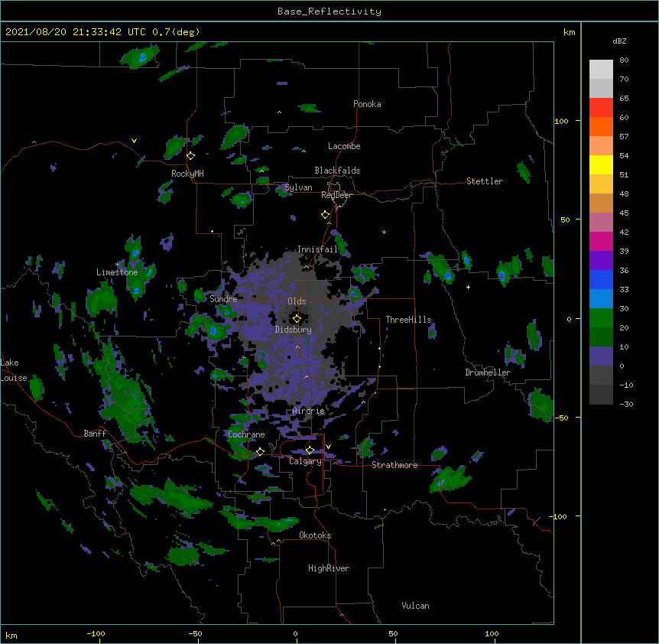Click the white plus marker west of Drumheller region
659x644 pixels.
(x=468, y=287)
